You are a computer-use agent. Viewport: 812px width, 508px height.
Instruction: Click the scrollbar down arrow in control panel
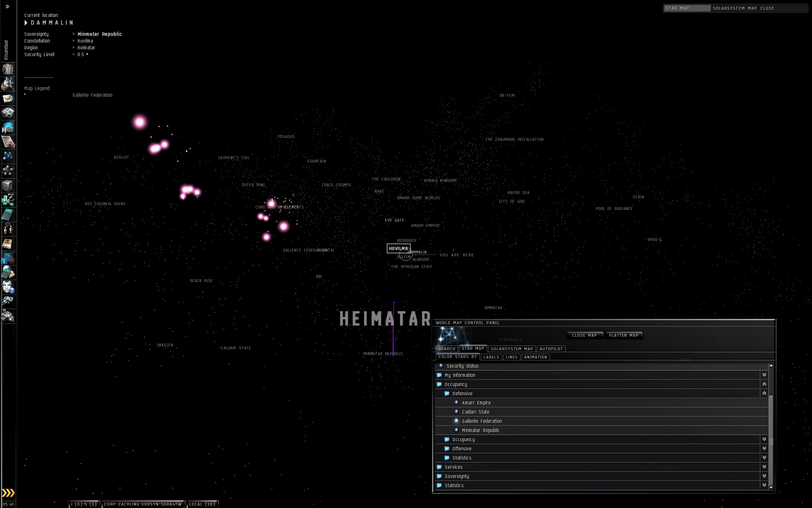[x=771, y=488]
